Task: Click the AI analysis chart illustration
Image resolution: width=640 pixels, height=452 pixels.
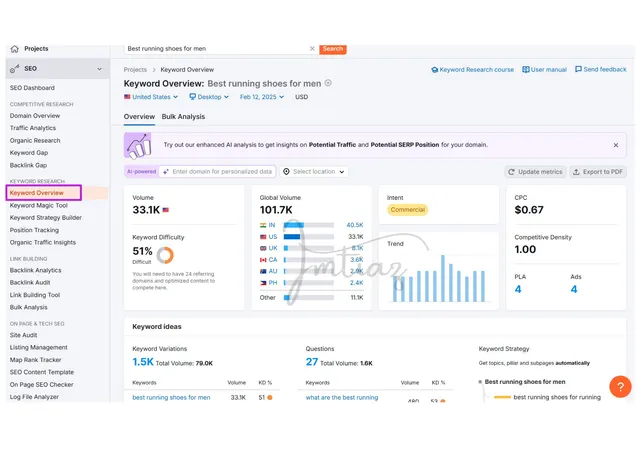Action: (138, 145)
